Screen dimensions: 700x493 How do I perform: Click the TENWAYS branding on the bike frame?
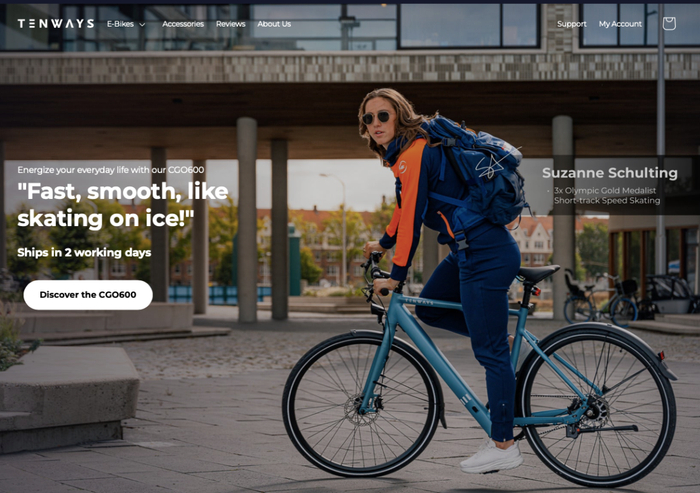[x=418, y=301]
